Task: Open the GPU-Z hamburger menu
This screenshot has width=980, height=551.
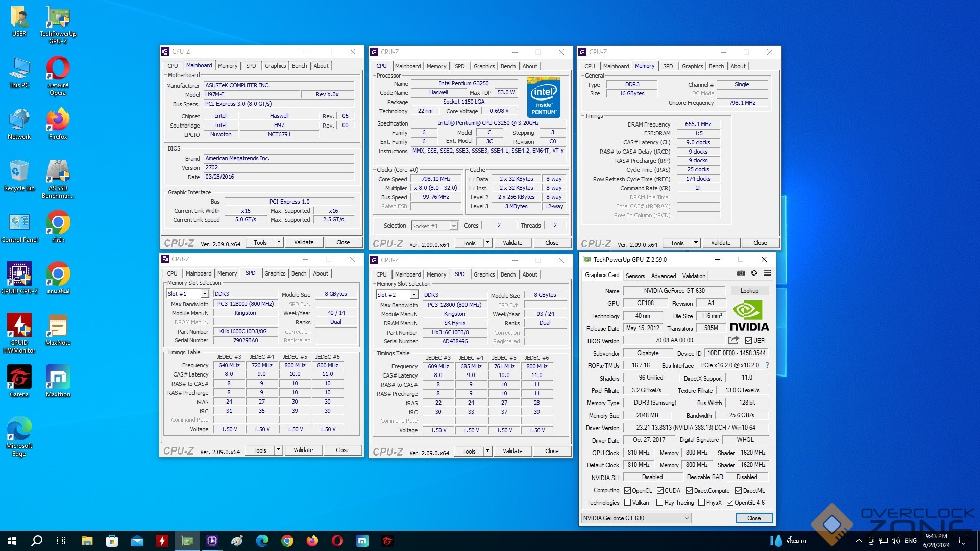Action: [x=767, y=273]
